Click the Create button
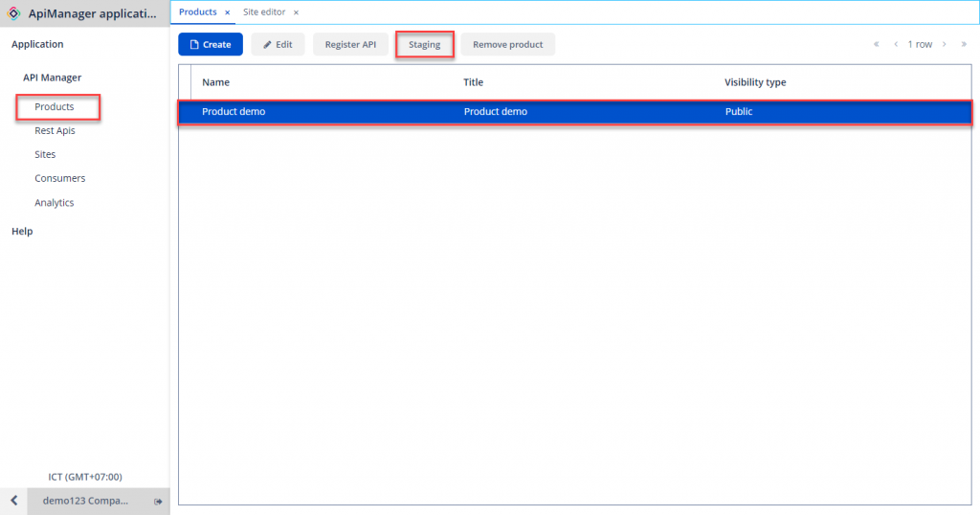Screen dimensions: 980x515 click(211, 45)
